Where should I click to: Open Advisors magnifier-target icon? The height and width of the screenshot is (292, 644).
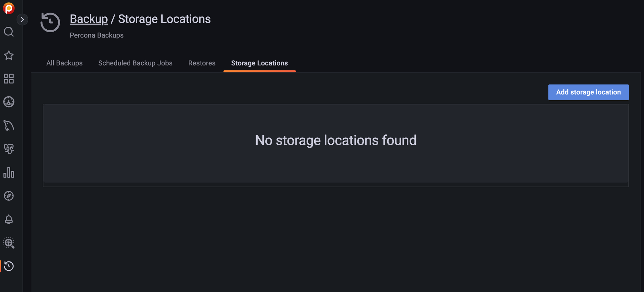[9, 243]
